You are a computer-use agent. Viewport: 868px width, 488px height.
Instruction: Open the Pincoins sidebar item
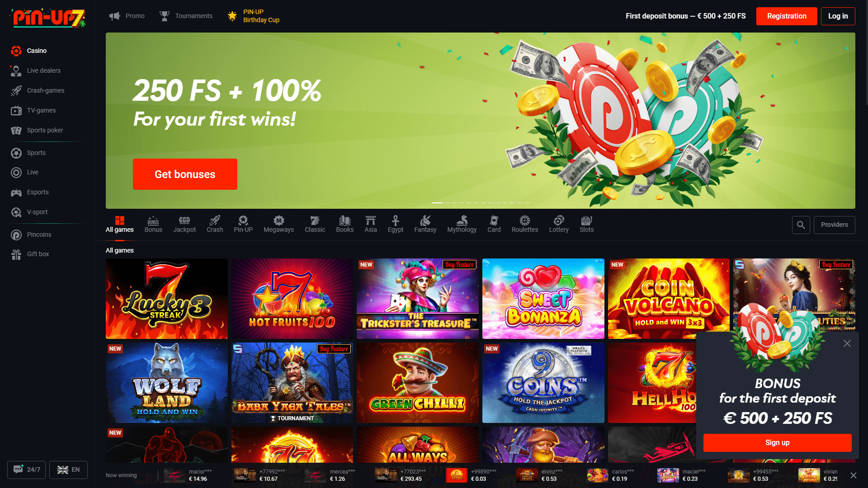39,235
